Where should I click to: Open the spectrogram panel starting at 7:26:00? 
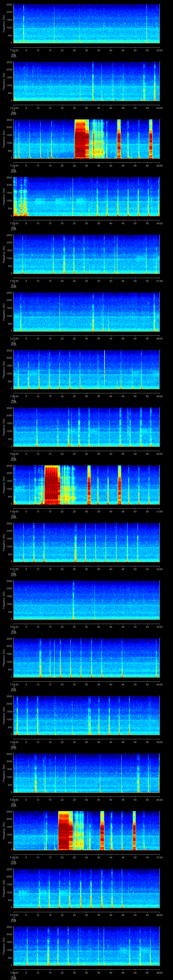click(86, 254)
